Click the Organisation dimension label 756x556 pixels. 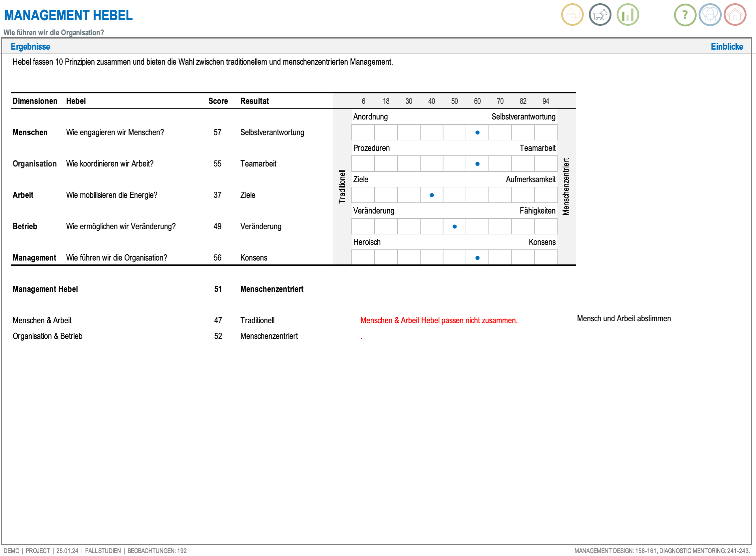(x=35, y=164)
